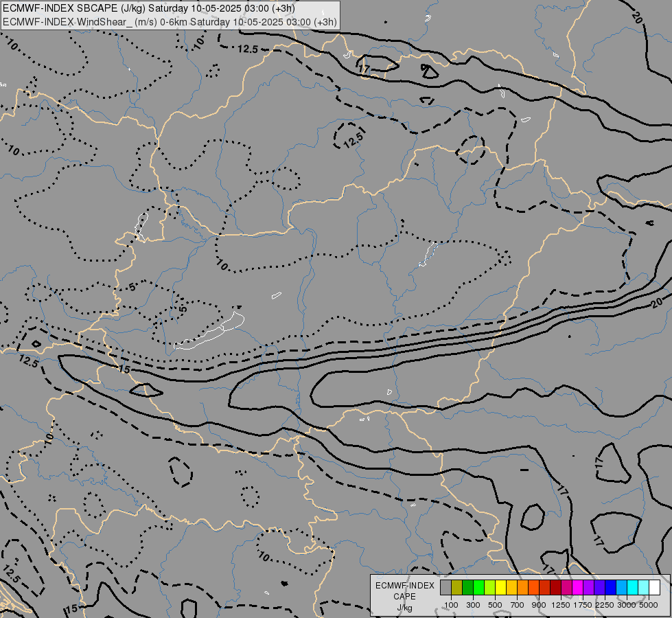Select the WindShear 0-6km title line
The width and height of the screenshot is (672, 618).
[170, 22]
